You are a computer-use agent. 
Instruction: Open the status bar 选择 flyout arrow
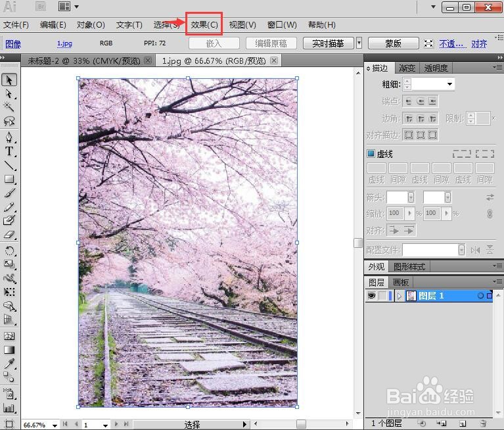pos(244,425)
